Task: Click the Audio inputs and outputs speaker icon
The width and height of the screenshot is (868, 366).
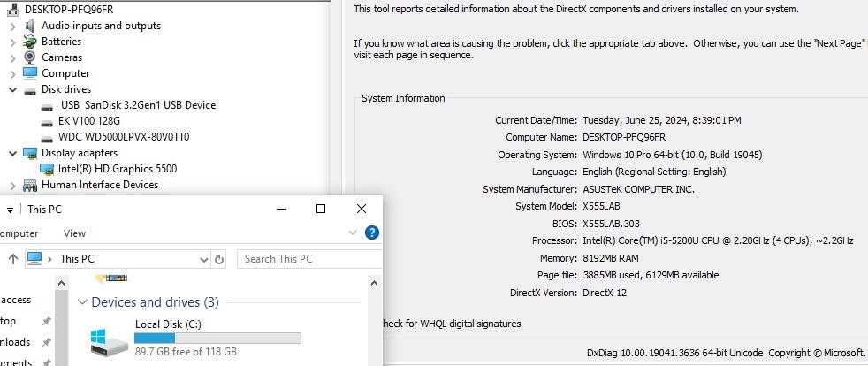Action: click(x=30, y=26)
